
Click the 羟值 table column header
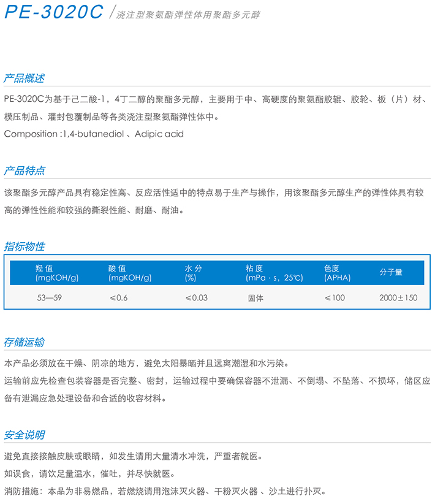click(x=57, y=273)
